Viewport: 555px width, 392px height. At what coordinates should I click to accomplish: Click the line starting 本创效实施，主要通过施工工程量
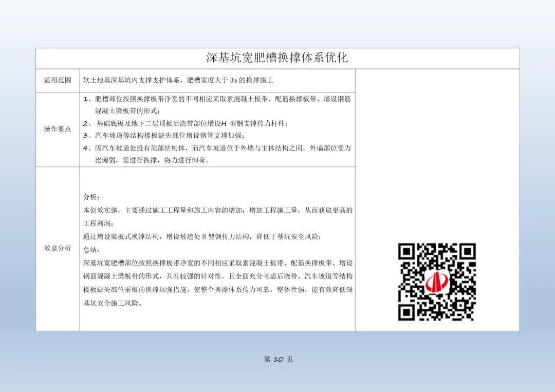click(x=218, y=210)
